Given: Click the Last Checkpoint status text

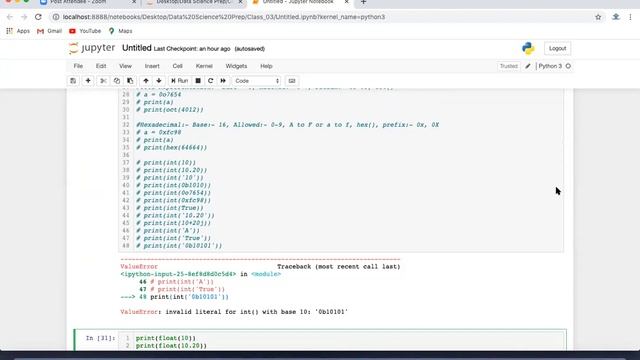Looking at the screenshot, I should point(192,49).
